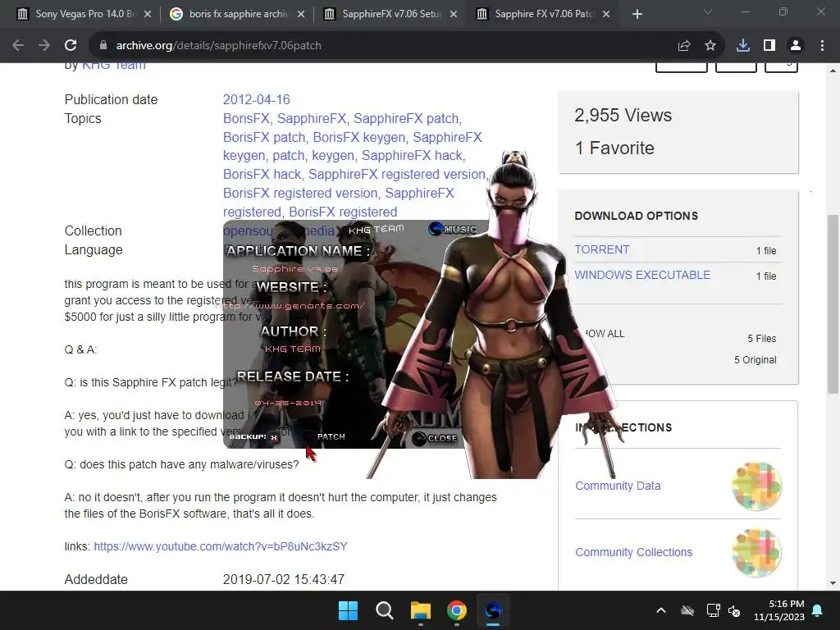This screenshot has height=630, width=840.
Task: Click the 5 Original link
Action: coord(755,360)
